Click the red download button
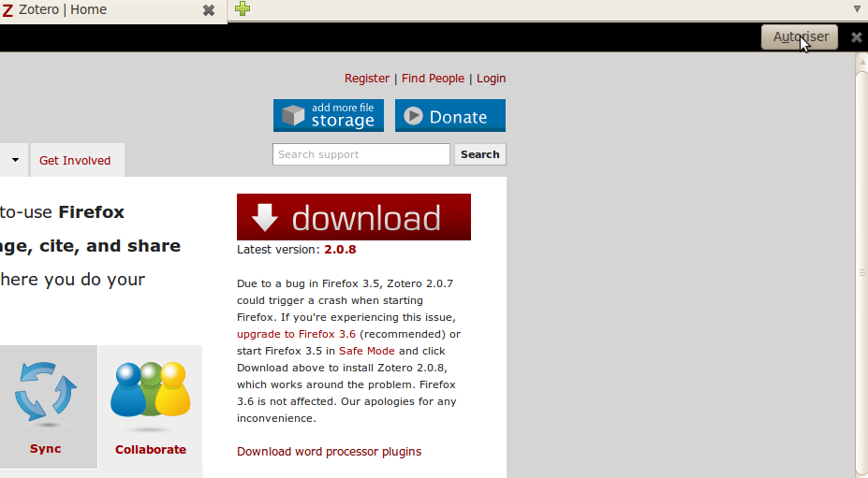The width and height of the screenshot is (868, 478). pyautogui.click(x=354, y=217)
